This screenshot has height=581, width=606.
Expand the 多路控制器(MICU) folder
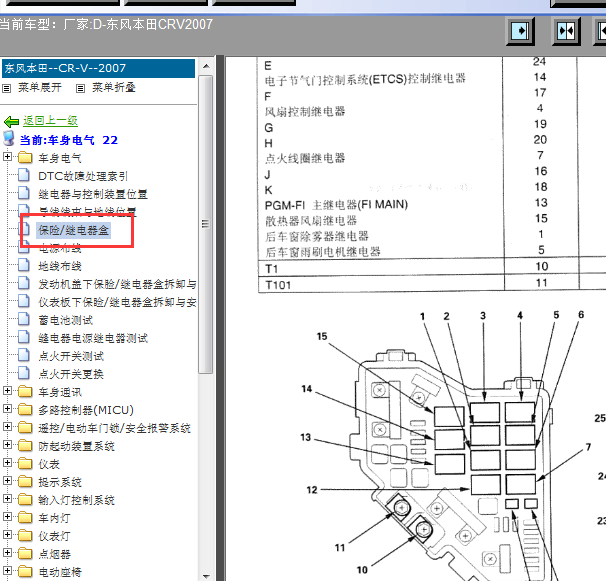(7, 409)
